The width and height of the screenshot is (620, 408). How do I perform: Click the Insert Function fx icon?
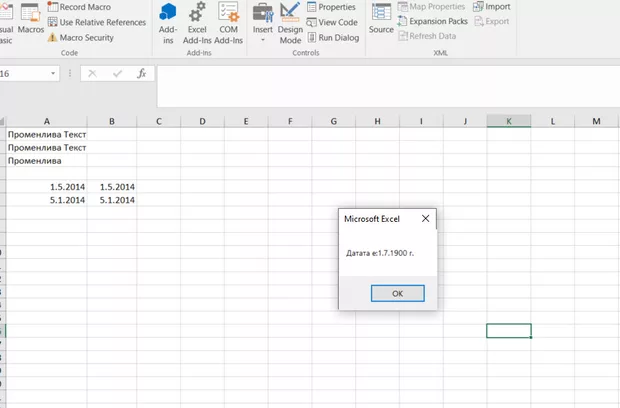[x=142, y=74]
